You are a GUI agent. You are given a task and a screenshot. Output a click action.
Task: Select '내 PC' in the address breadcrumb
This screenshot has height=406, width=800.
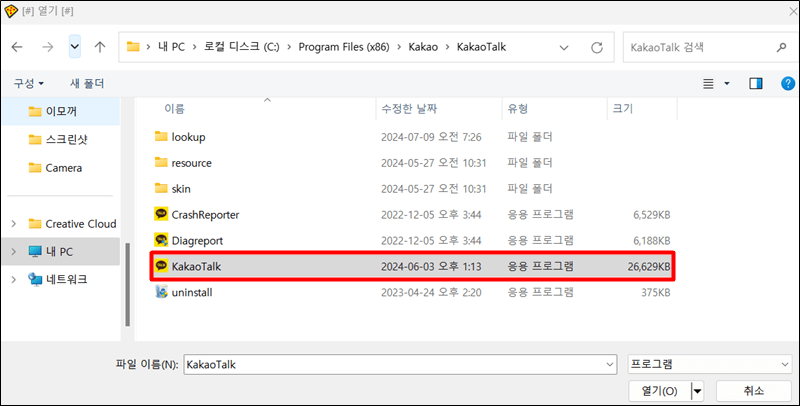click(x=171, y=47)
